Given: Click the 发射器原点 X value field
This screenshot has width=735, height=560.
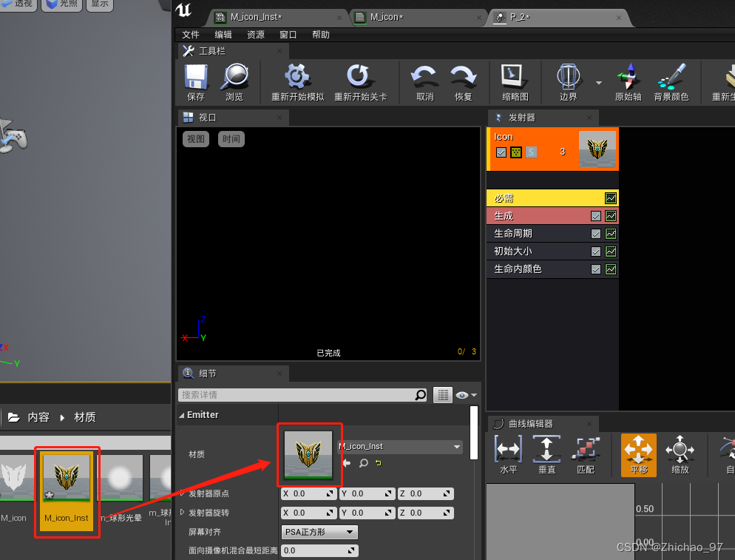Looking at the screenshot, I should [x=308, y=493].
